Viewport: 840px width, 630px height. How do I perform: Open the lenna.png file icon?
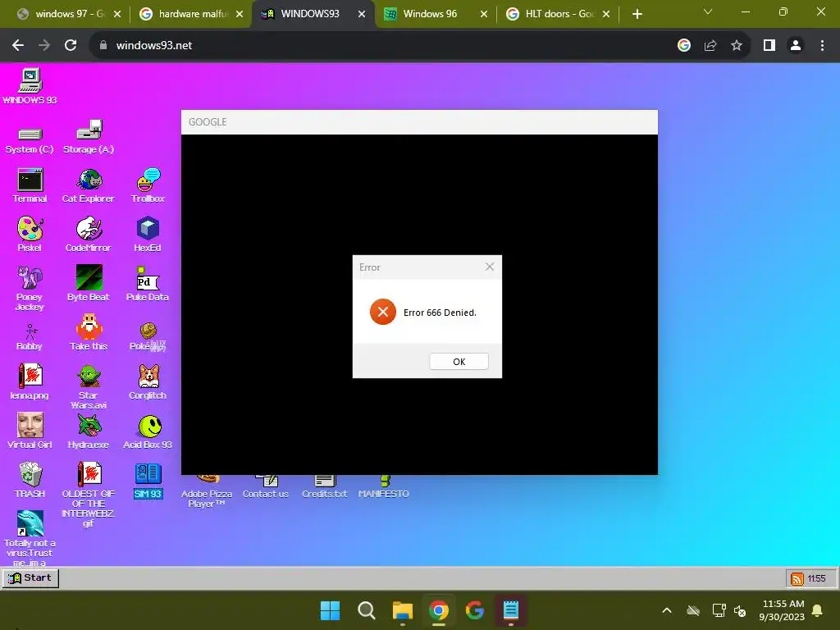(x=30, y=381)
